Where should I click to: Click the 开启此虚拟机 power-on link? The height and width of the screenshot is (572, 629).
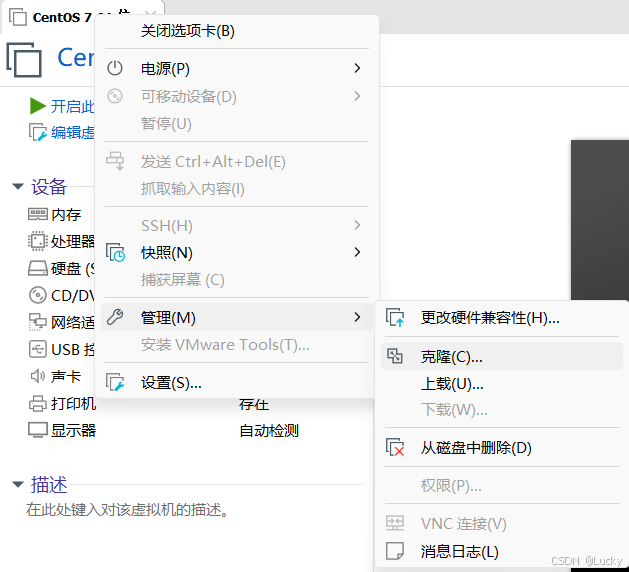[72, 106]
